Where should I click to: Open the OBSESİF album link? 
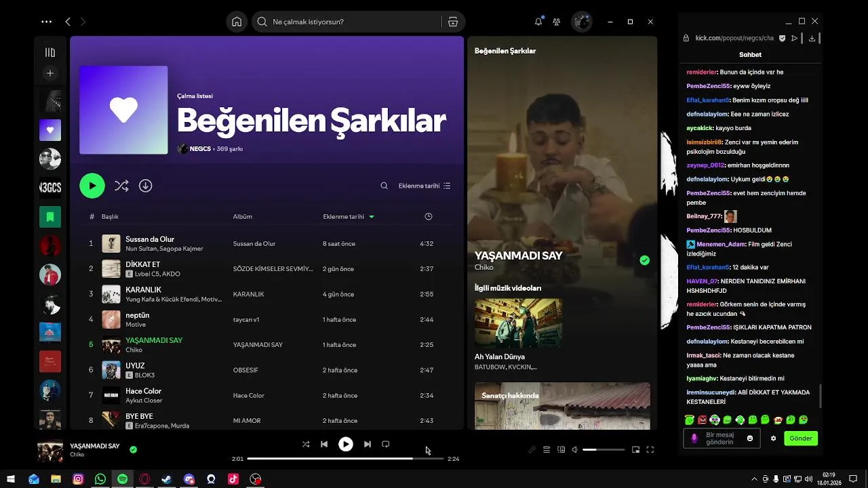(x=245, y=370)
